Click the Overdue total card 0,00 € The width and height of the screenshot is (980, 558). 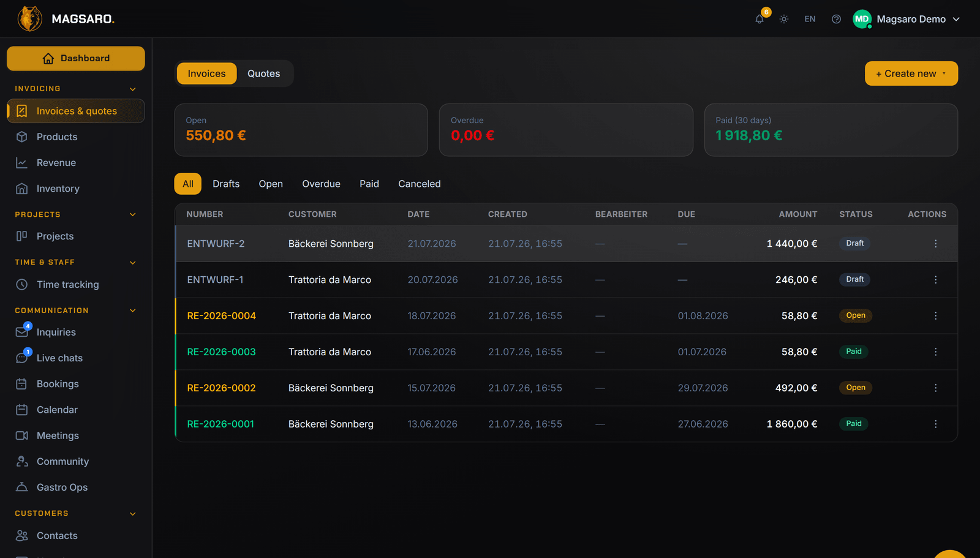click(x=566, y=130)
